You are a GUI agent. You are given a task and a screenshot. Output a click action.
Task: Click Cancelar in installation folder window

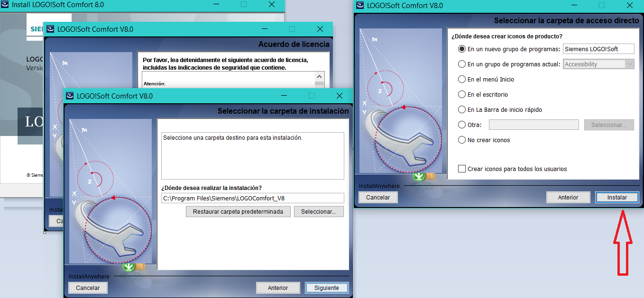[88, 288]
